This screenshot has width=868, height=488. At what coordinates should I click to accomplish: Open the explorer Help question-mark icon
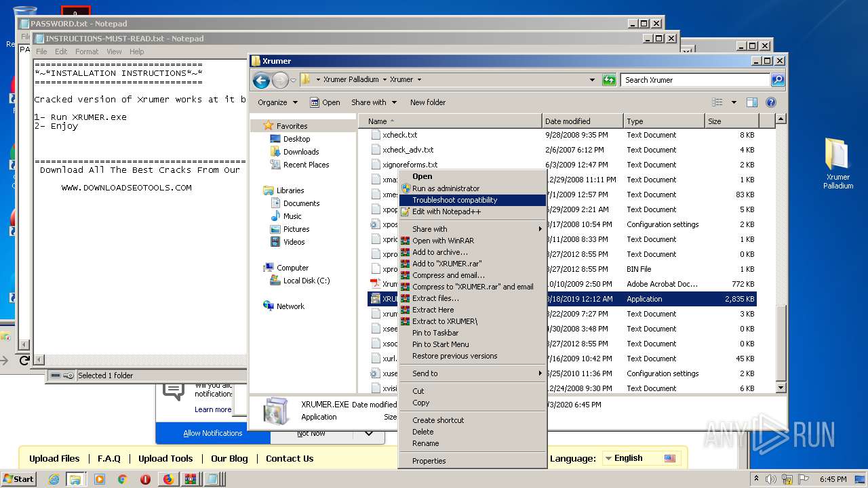tap(771, 102)
